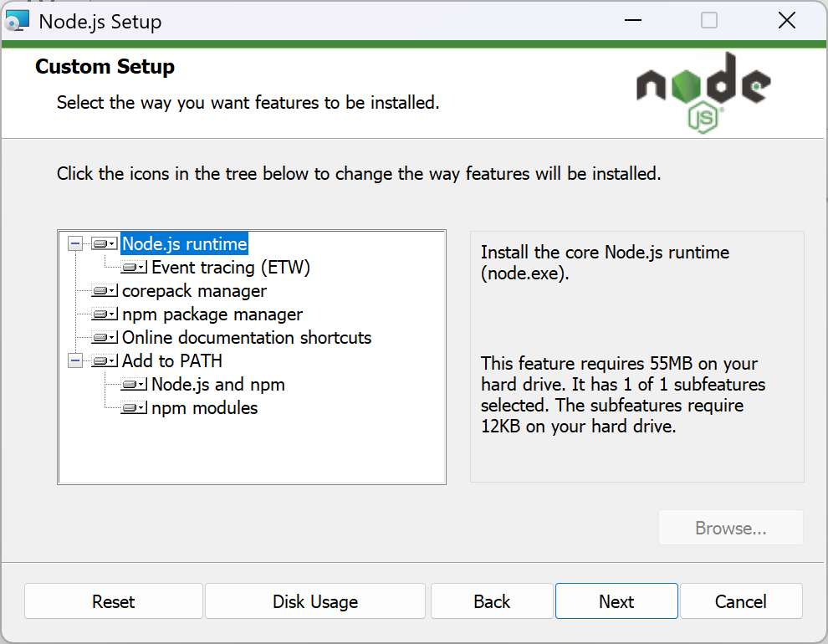Click the installer icon in title bar

coord(17,22)
